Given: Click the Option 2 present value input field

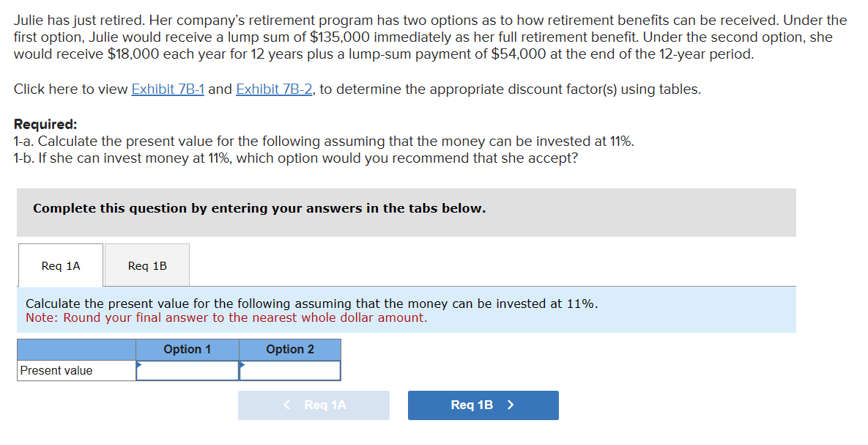Looking at the screenshot, I should pyautogui.click(x=290, y=370).
